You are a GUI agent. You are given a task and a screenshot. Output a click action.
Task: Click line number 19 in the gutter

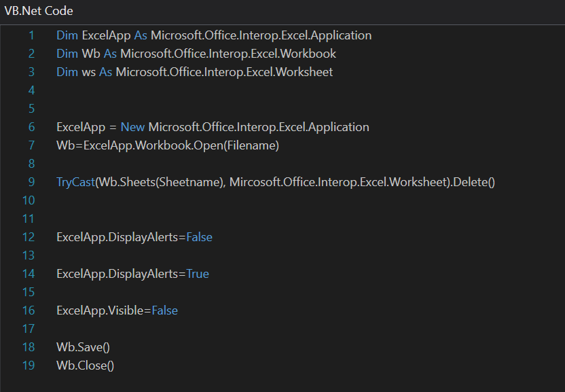pyautogui.click(x=28, y=366)
